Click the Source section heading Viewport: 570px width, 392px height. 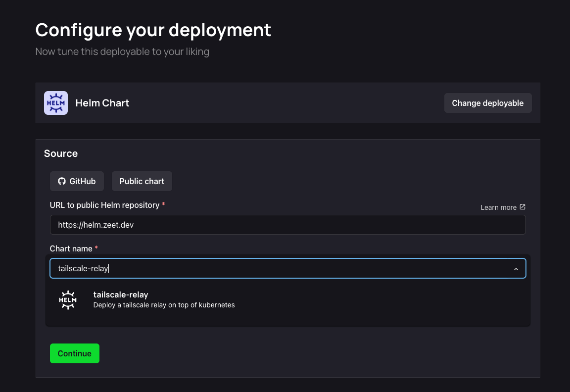click(x=61, y=153)
